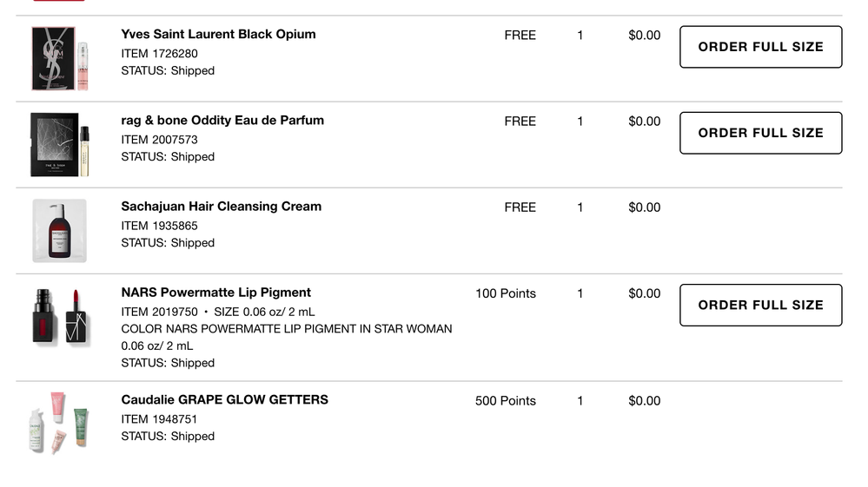Select the Sachajuan Hair Cleansing Cream image
This screenshot has width=868, height=487.
coord(59,230)
